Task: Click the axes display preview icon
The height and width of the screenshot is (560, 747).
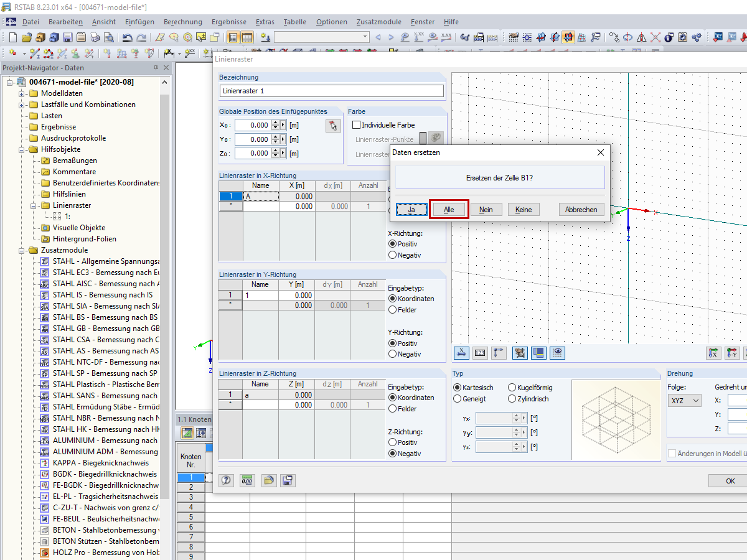Action: pyautogui.click(x=499, y=353)
